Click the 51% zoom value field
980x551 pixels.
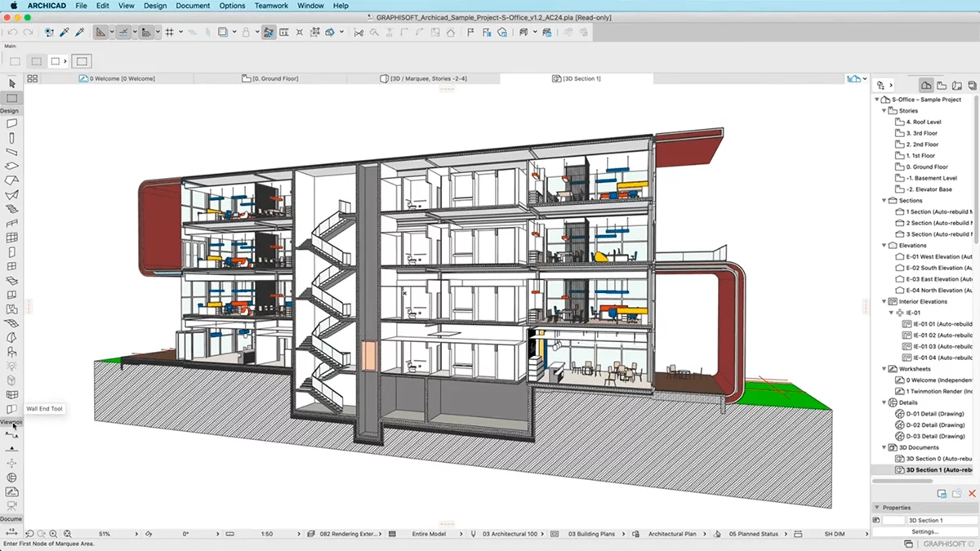[103, 534]
